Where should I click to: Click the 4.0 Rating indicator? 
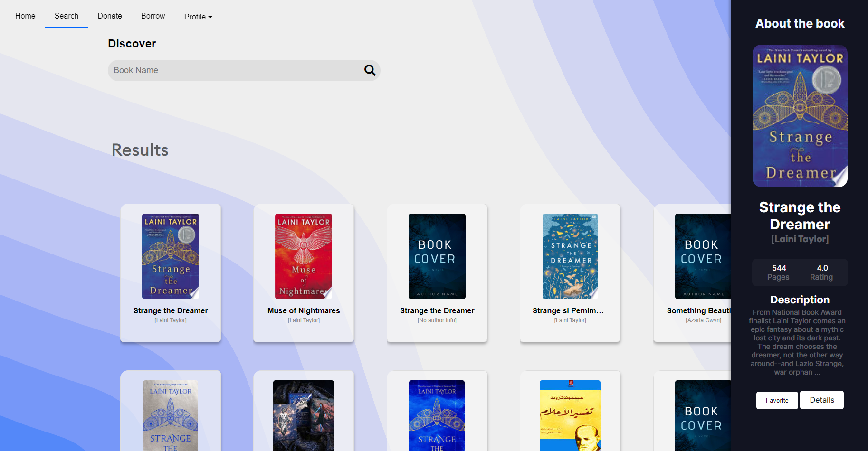click(821, 272)
